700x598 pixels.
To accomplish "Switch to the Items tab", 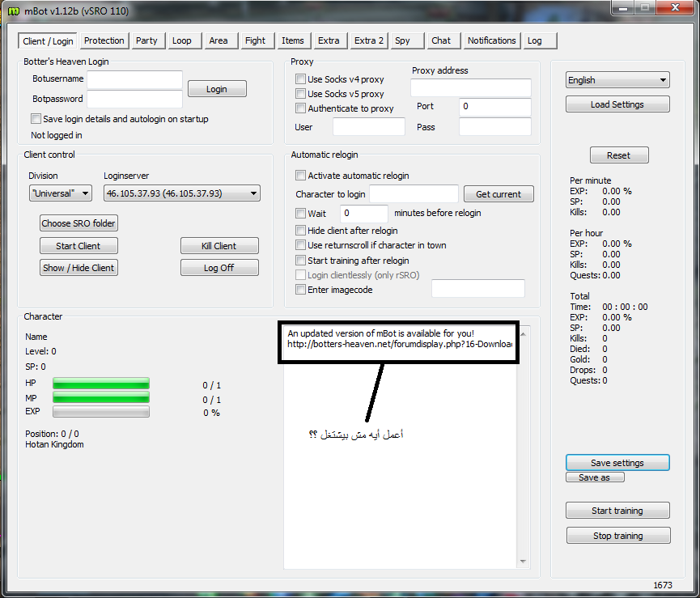I will [293, 40].
